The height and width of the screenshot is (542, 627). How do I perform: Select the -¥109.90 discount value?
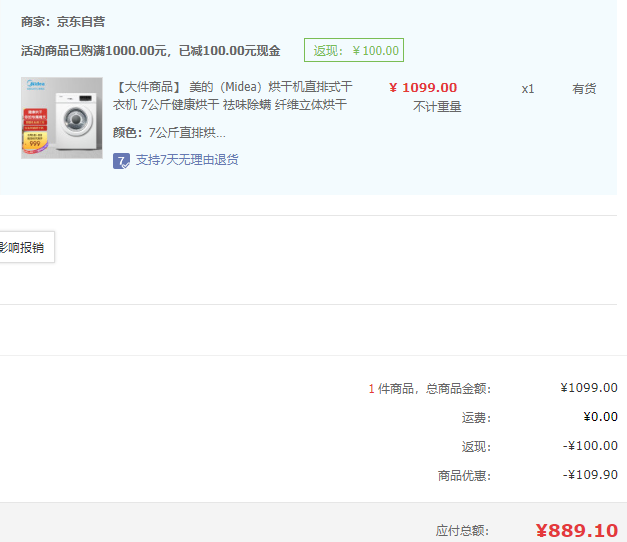590,475
